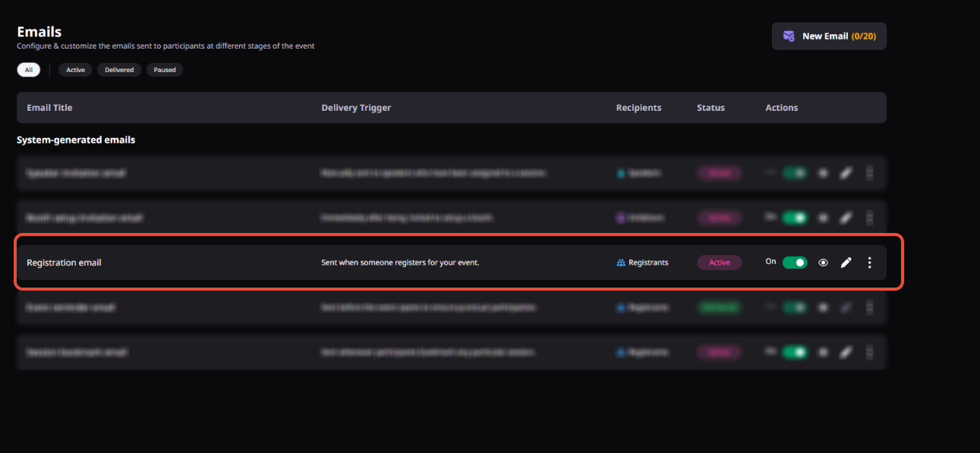Click the eye icon in the second blurred row
The height and width of the screenshot is (453, 980).
pos(823,218)
